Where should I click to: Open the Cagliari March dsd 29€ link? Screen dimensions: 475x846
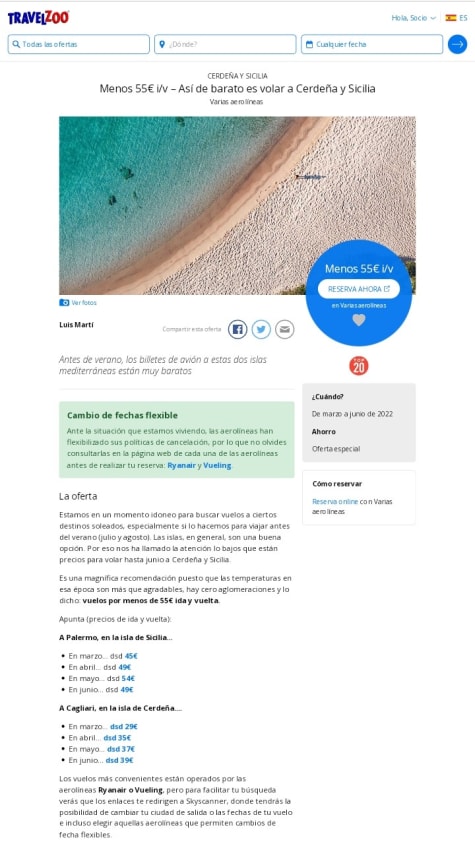[x=124, y=726]
